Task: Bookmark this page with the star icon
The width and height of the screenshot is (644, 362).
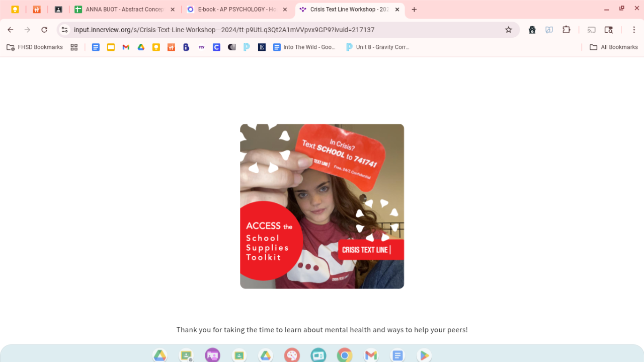Action: coord(509,30)
